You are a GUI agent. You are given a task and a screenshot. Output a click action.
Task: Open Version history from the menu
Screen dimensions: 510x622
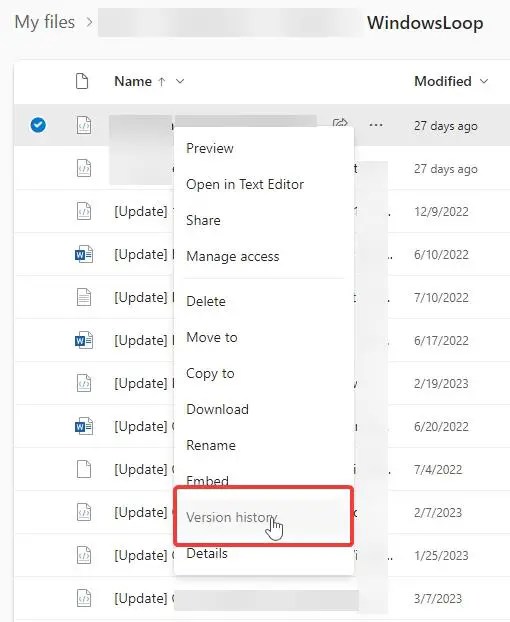231,517
